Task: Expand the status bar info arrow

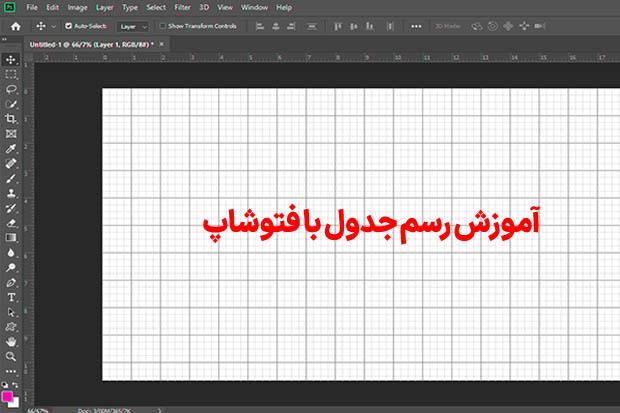Action: point(159,410)
